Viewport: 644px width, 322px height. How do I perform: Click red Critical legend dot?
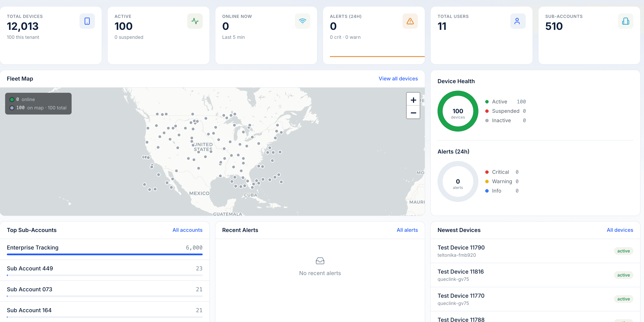pos(487,172)
